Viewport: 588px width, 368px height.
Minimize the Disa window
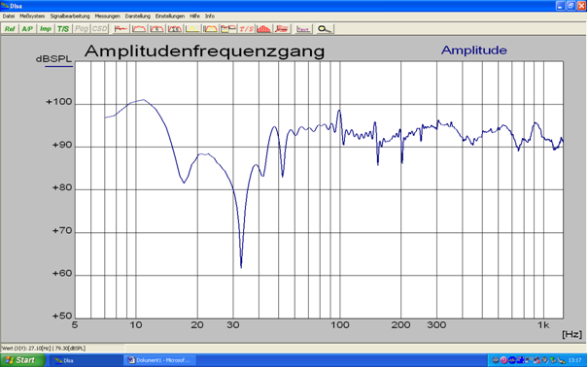click(x=560, y=6)
